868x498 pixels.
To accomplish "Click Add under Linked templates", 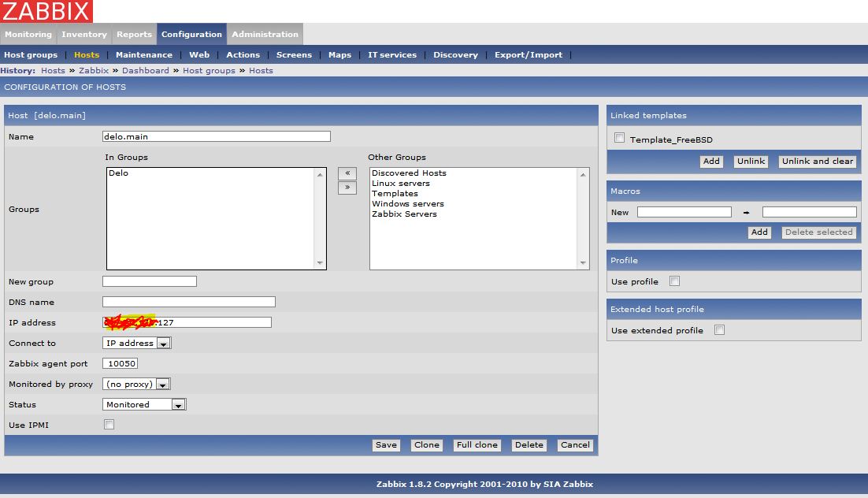I will 711,162.
